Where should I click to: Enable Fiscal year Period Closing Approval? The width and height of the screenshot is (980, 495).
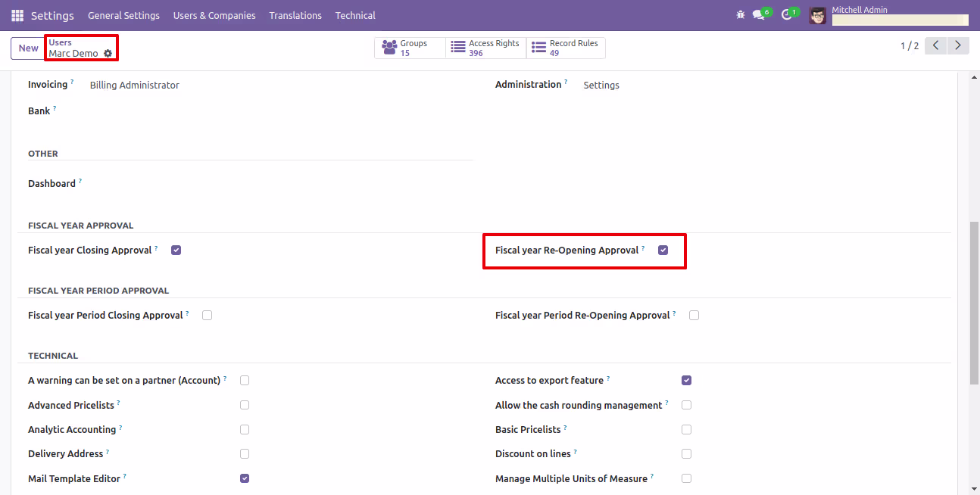[x=208, y=315]
